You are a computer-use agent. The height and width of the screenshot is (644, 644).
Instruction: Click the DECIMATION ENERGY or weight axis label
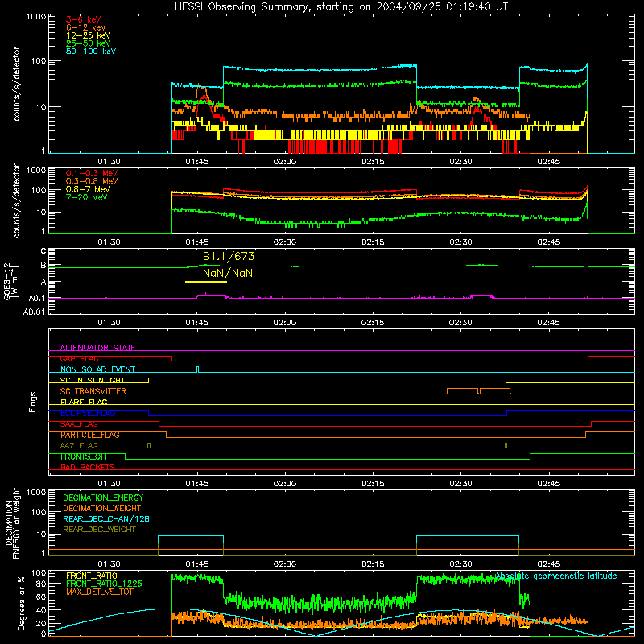click(x=12, y=522)
